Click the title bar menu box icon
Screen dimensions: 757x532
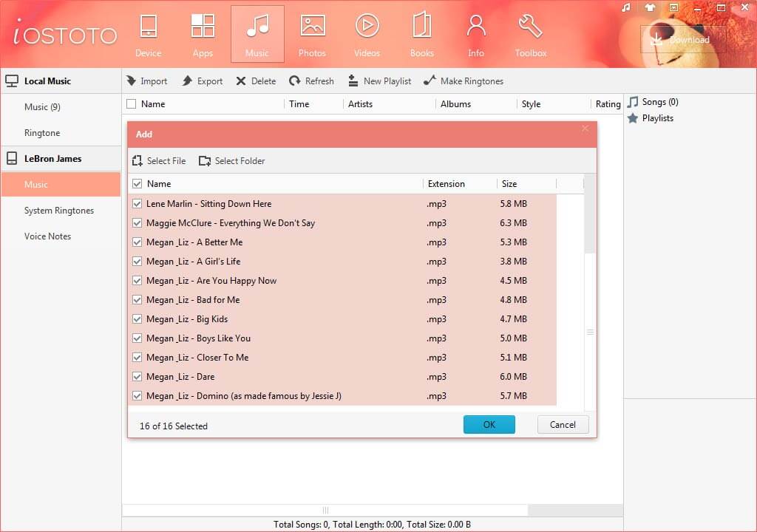673,7
